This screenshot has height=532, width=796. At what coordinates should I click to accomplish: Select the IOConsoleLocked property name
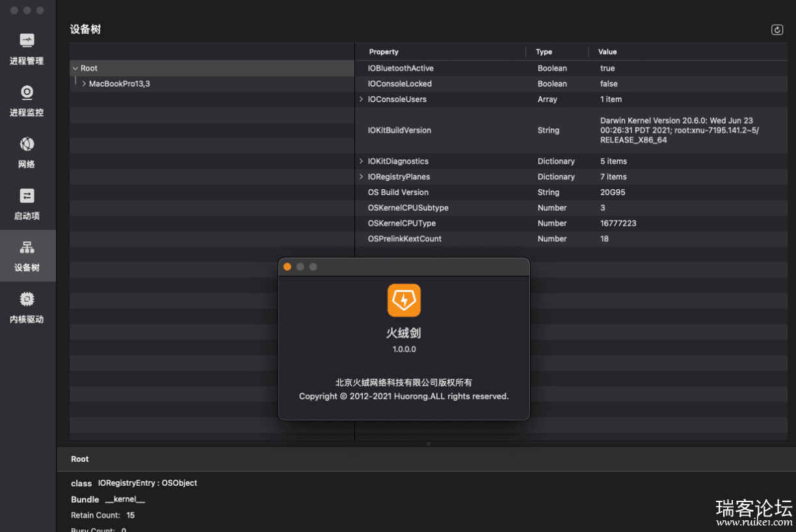400,84
